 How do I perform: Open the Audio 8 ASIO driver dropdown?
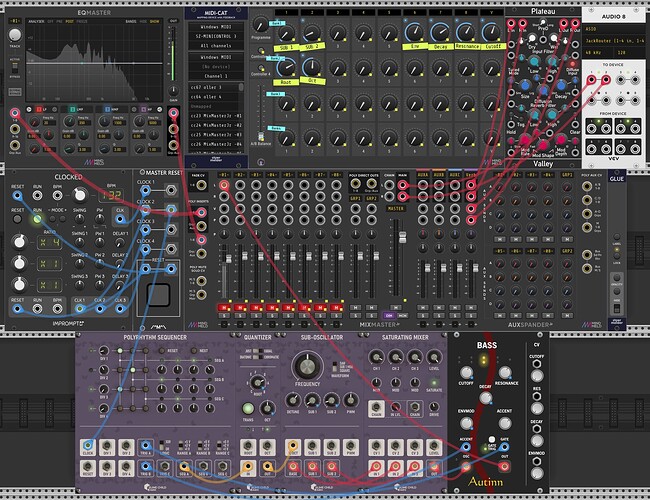(614, 29)
